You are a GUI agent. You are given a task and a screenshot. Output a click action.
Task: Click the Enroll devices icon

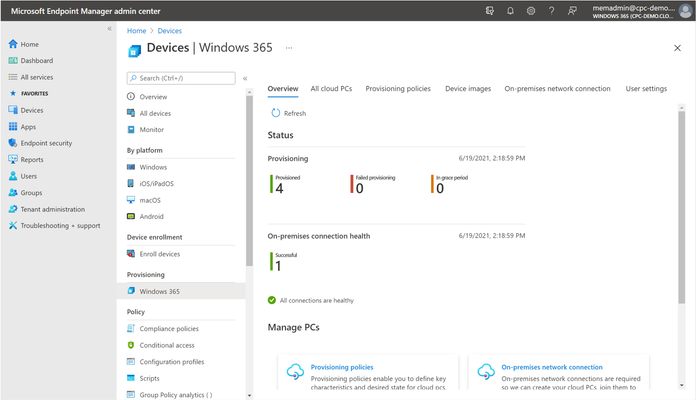coord(131,253)
